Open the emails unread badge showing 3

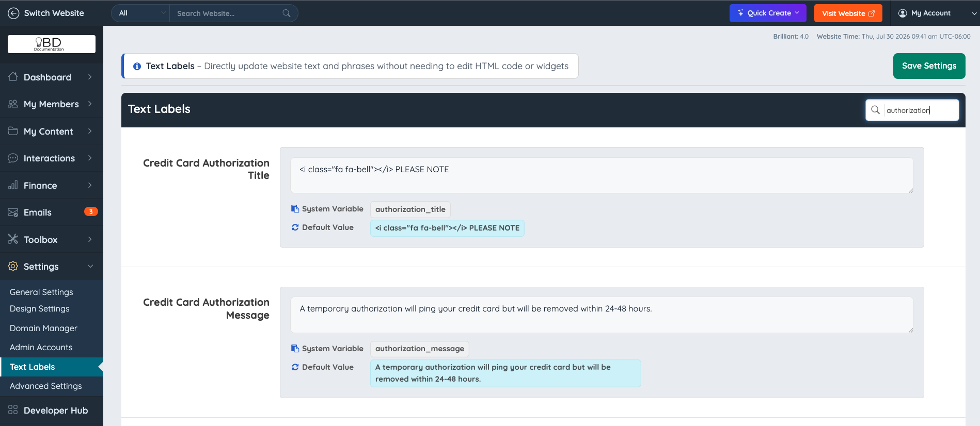point(91,211)
